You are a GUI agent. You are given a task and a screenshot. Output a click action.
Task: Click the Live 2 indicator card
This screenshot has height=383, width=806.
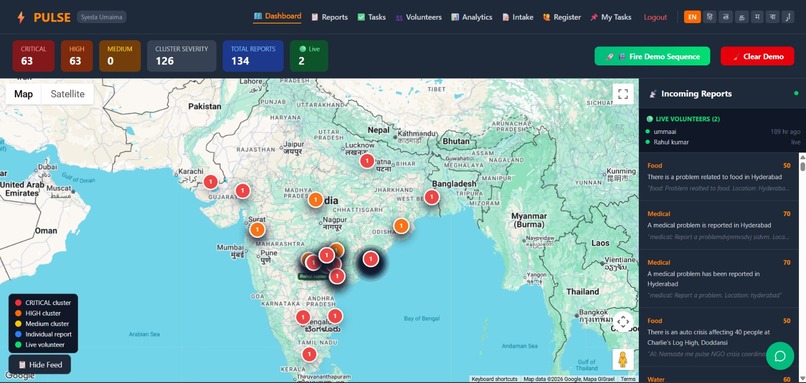[309, 56]
